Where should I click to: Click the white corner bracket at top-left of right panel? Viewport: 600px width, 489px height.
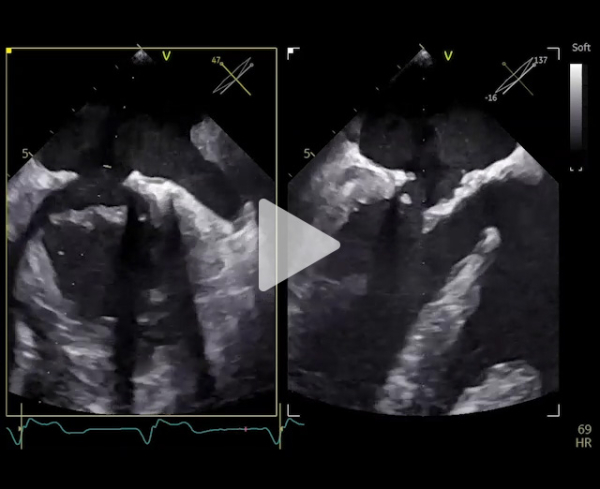click(x=292, y=51)
